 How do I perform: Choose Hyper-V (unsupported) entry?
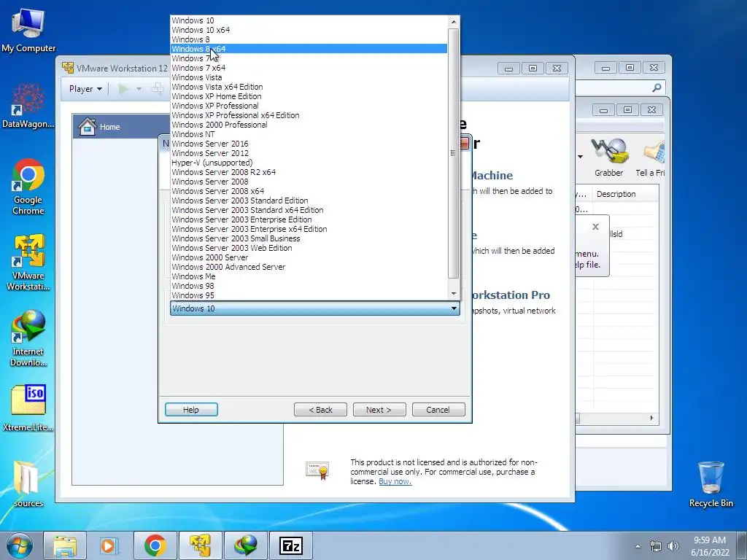click(309, 163)
